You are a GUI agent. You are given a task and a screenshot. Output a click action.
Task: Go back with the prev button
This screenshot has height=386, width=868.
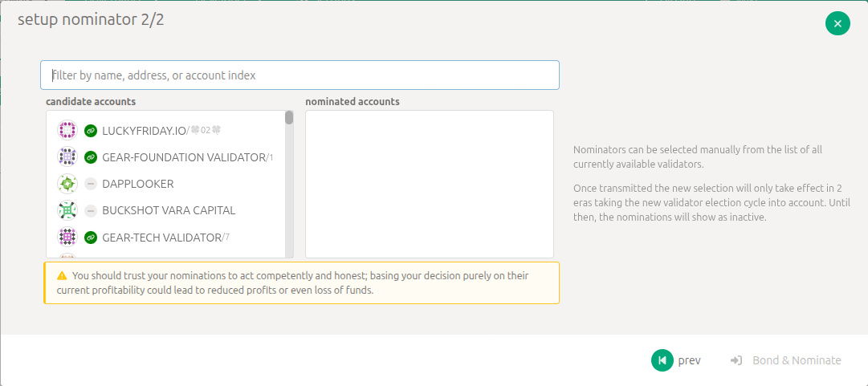676,360
